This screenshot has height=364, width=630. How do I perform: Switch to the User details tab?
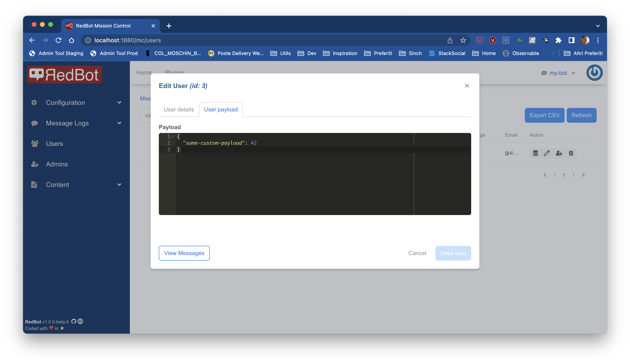[x=179, y=109]
